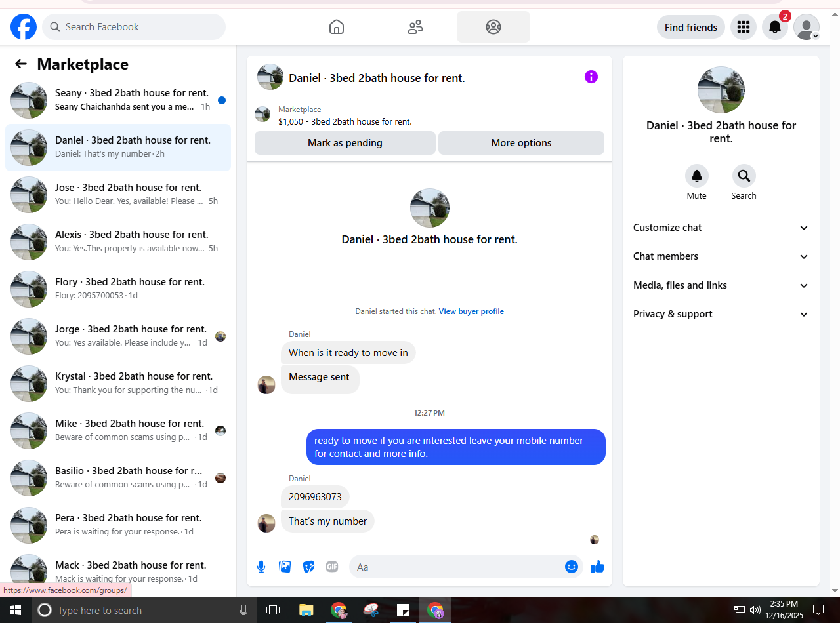Click the voice clip microphone icon

(261, 567)
